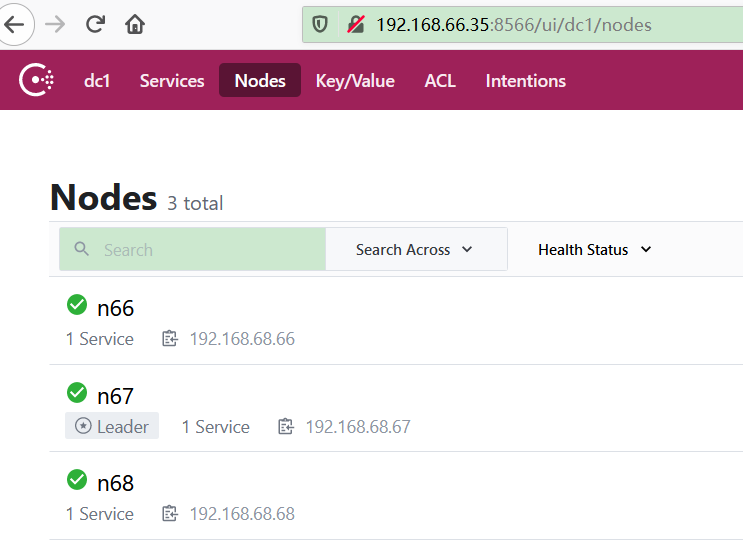The image size is (743, 543).
Task: Open the dc1 datacenter selector
Action: [x=97, y=81]
